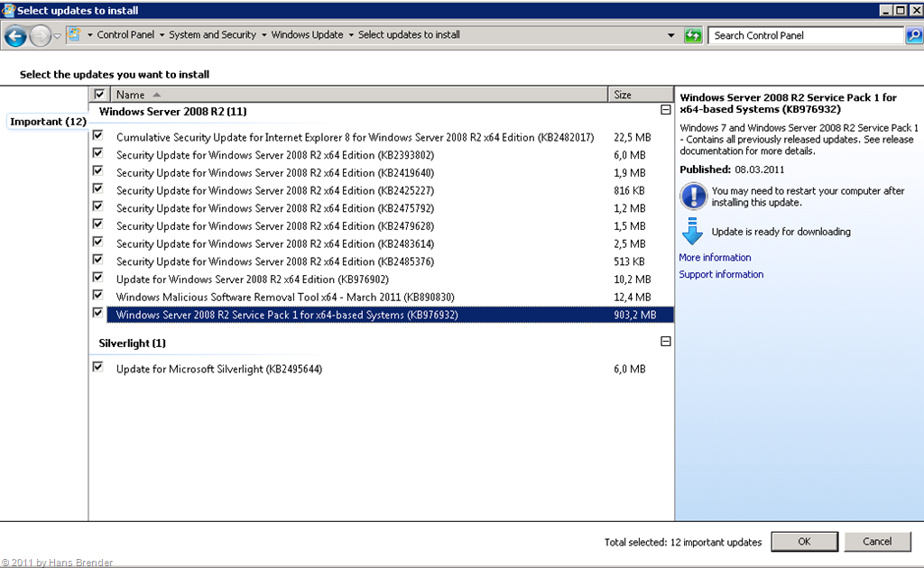Uncheck Update KB976902 checkbox
Viewport: 924px width, 568px height.
[97, 277]
